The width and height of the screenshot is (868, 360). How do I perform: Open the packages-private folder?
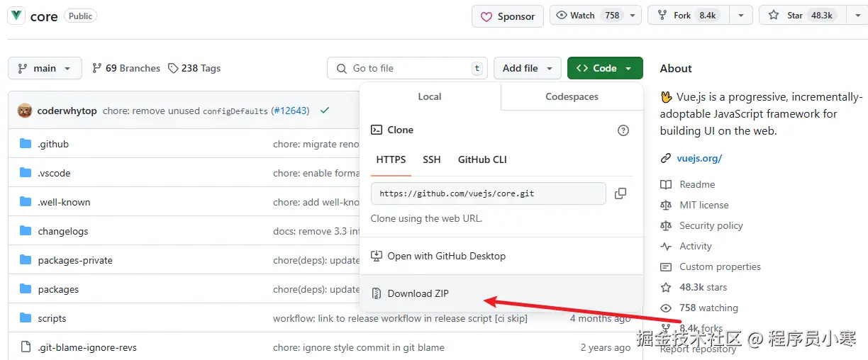75,260
